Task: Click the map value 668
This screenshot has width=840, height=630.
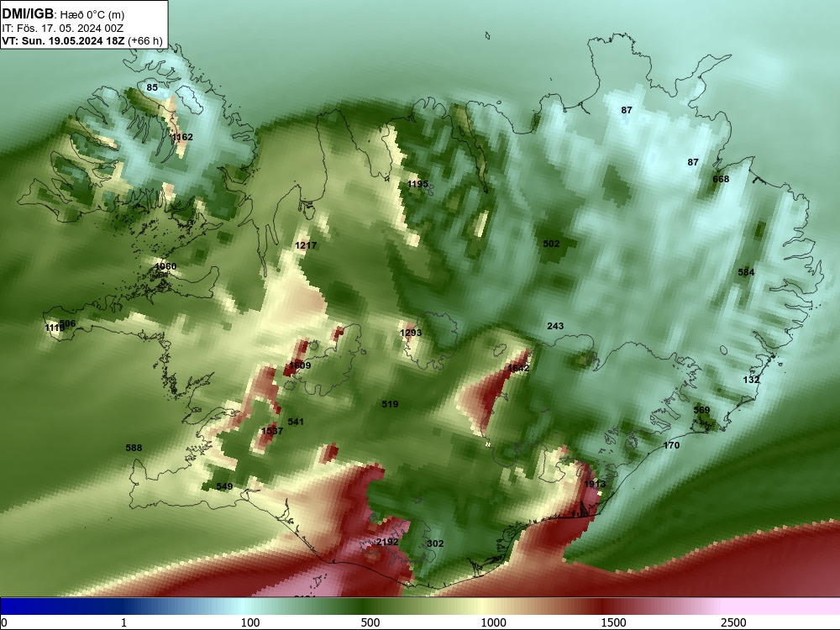Action: [x=721, y=179]
